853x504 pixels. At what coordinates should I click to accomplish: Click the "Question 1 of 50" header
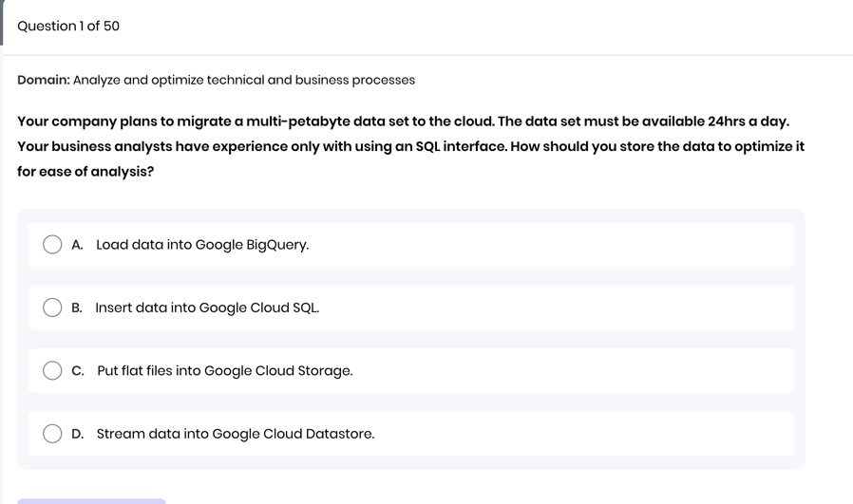[x=68, y=26]
